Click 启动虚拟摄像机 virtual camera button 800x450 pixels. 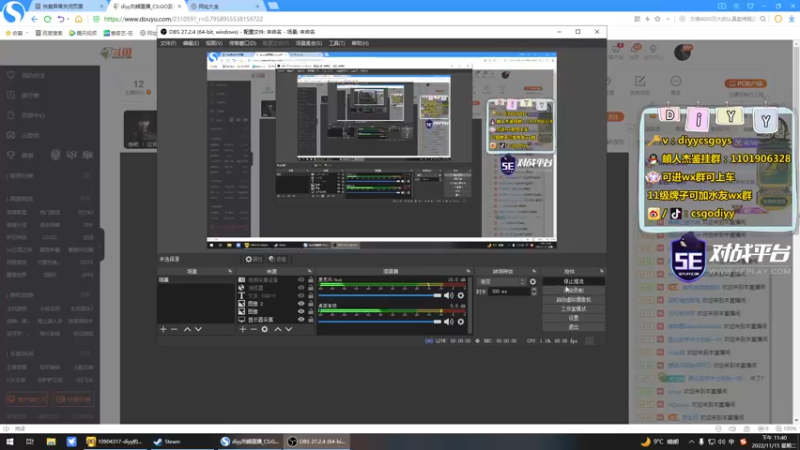[573, 299]
